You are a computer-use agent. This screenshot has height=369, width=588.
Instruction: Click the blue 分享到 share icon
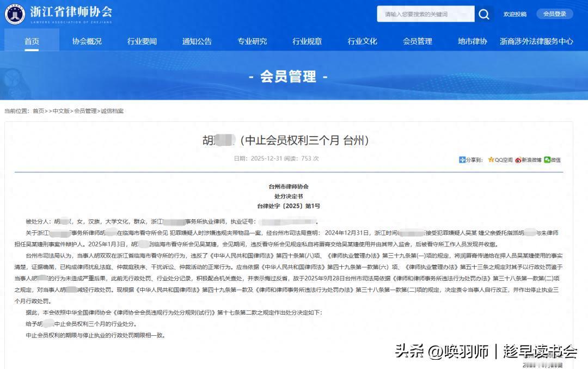[x=462, y=160]
